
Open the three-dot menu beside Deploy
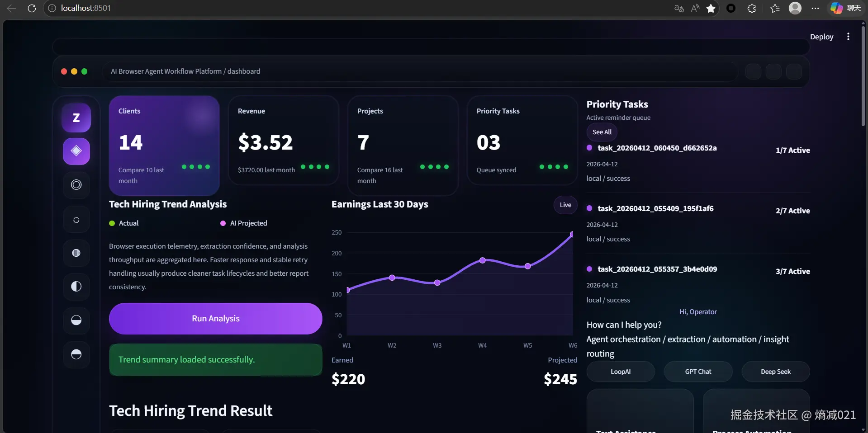tap(848, 37)
